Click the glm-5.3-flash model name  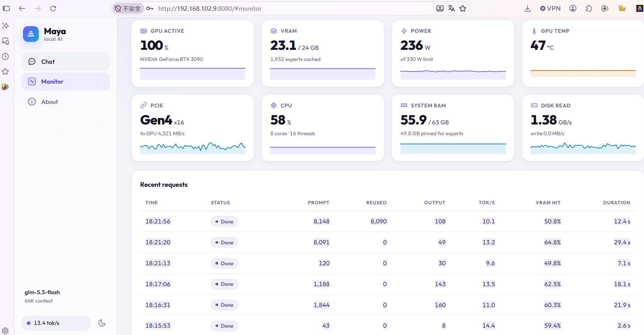coord(42,292)
